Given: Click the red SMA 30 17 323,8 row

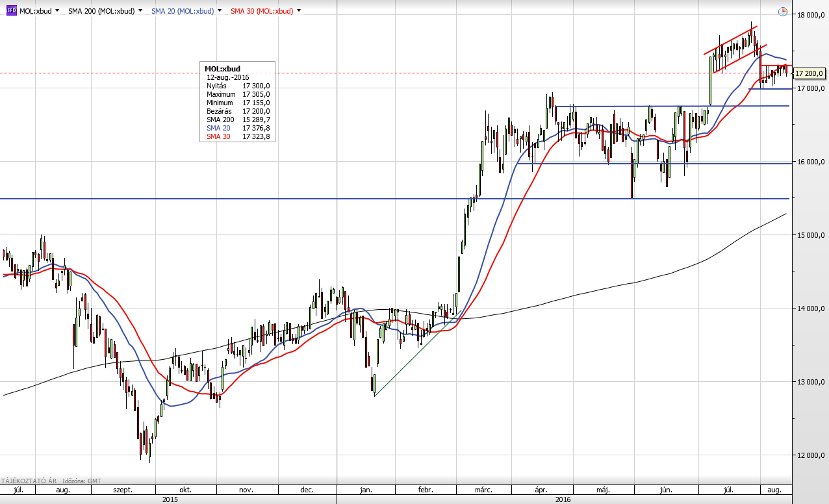Looking at the screenshot, I should (238, 136).
